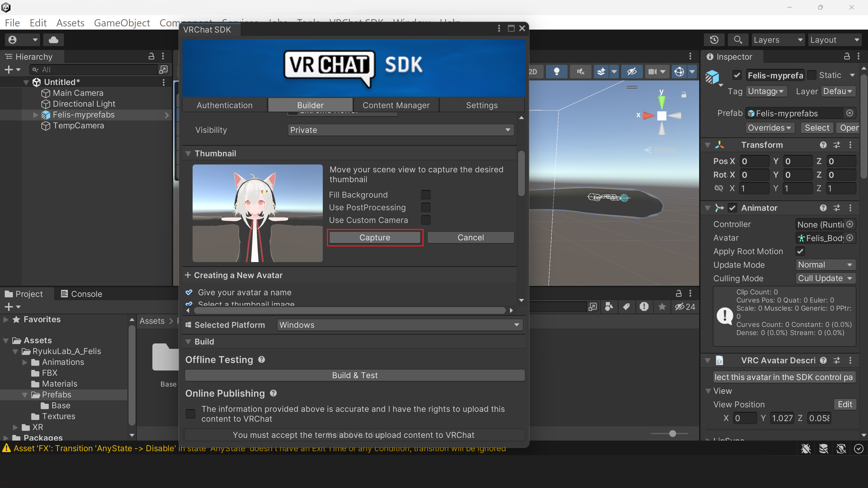Open the GameObject menu

click(x=122, y=23)
